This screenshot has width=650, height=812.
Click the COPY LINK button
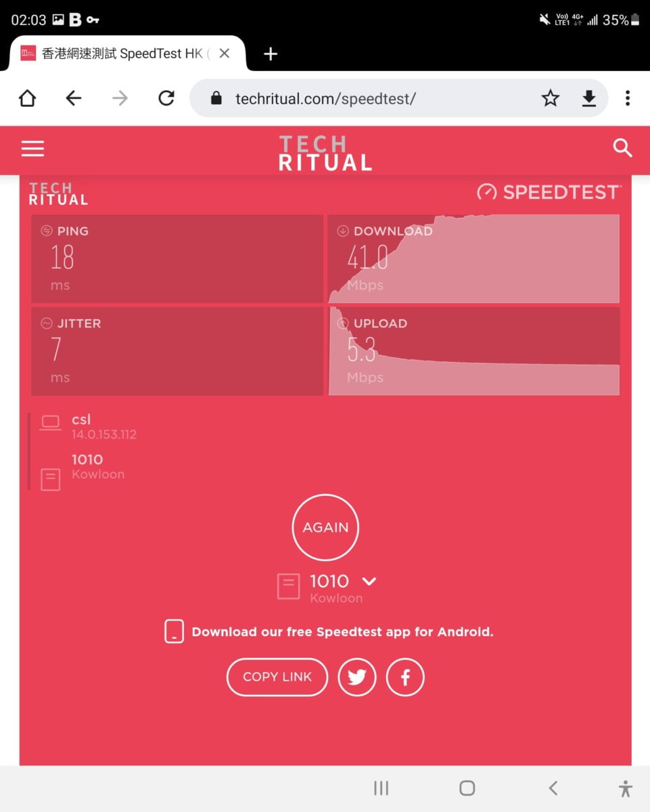(x=277, y=677)
